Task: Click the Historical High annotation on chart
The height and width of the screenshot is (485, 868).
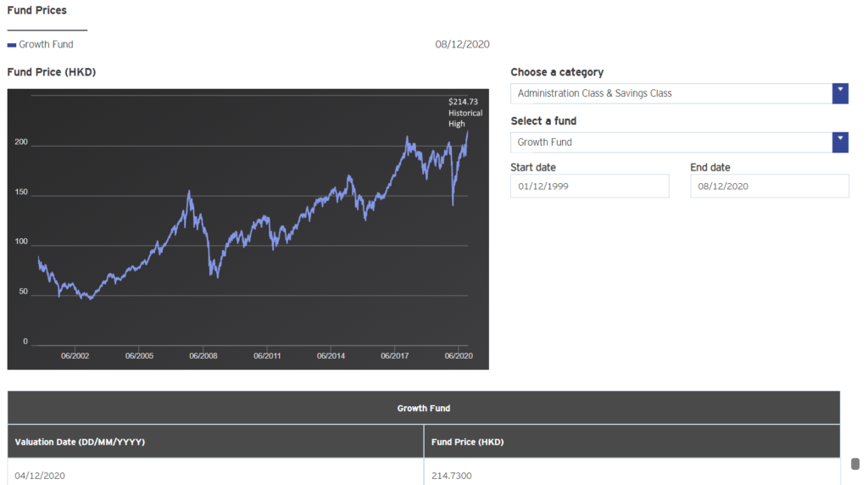Action: tap(465, 113)
